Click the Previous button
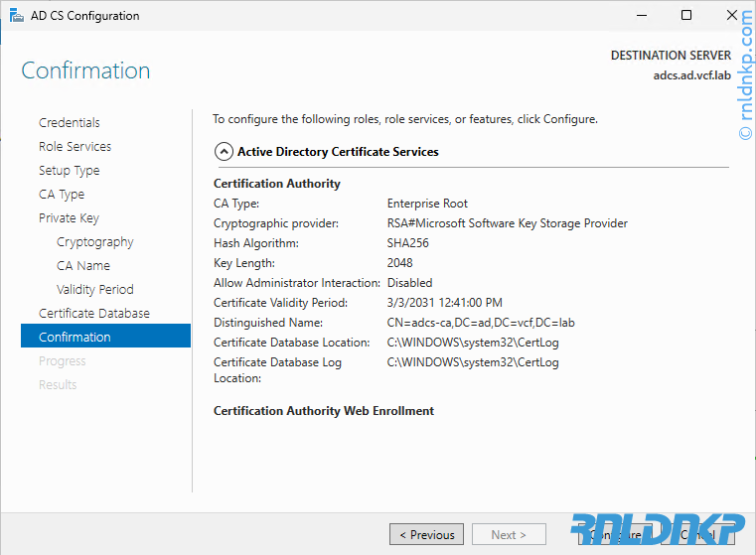756x555 pixels. (426, 534)
